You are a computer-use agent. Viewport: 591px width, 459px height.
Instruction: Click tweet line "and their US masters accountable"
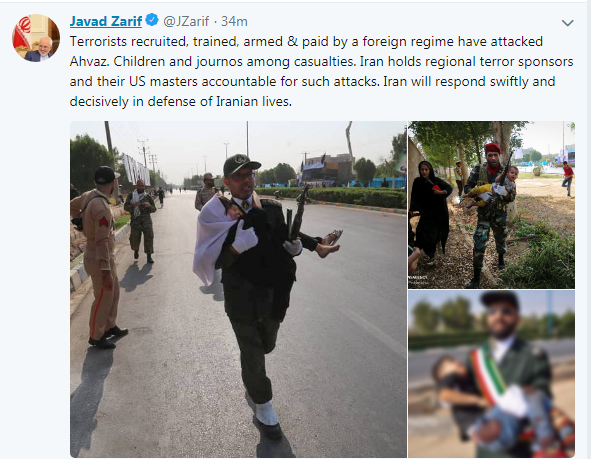(312, 81)
